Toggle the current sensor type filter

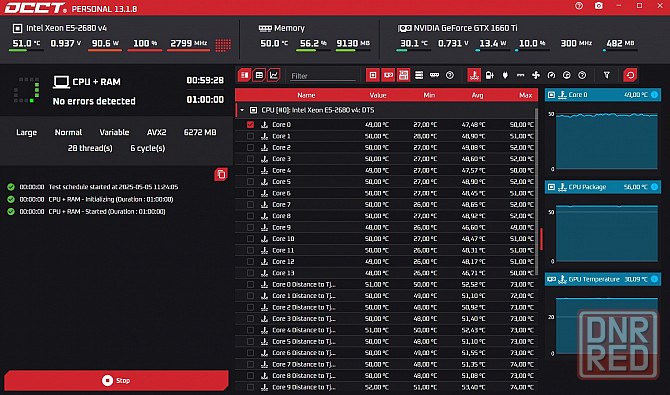520,75
